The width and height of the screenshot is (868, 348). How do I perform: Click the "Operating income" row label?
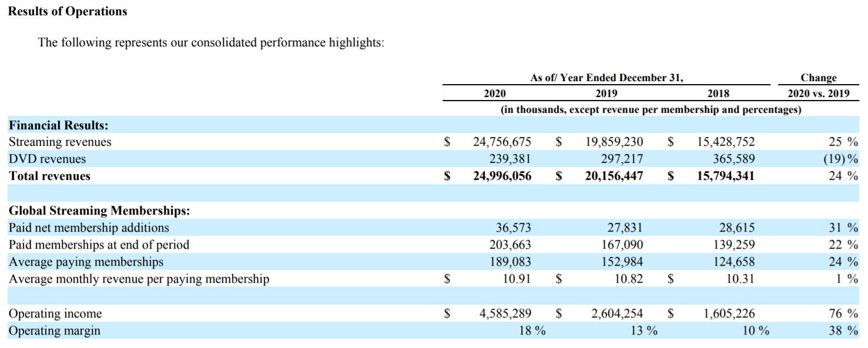coord(55,314)
